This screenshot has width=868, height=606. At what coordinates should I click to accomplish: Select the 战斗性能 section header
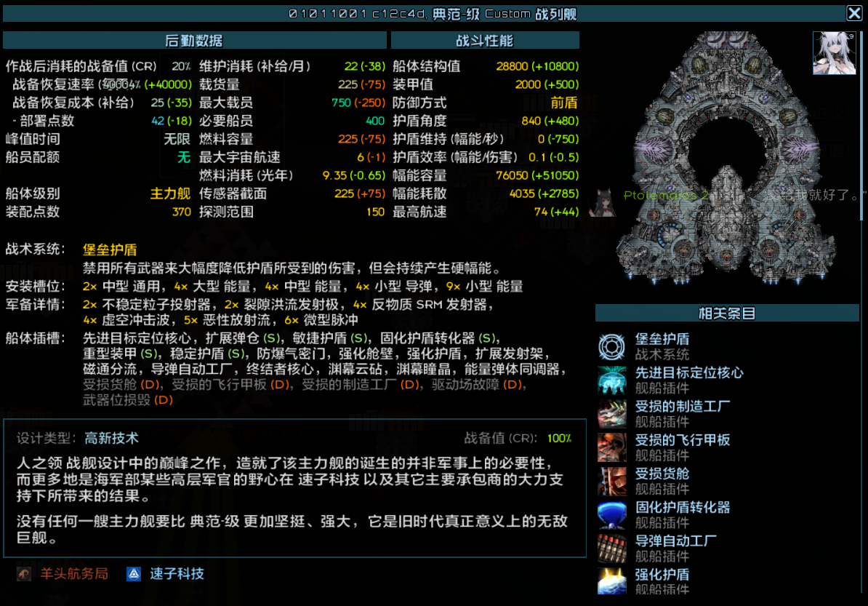485,41
